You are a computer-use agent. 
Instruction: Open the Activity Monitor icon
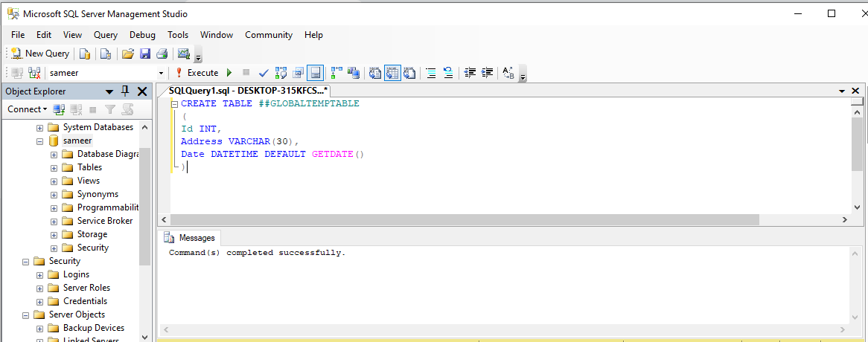pyautogui.click(x=184, y=54)
